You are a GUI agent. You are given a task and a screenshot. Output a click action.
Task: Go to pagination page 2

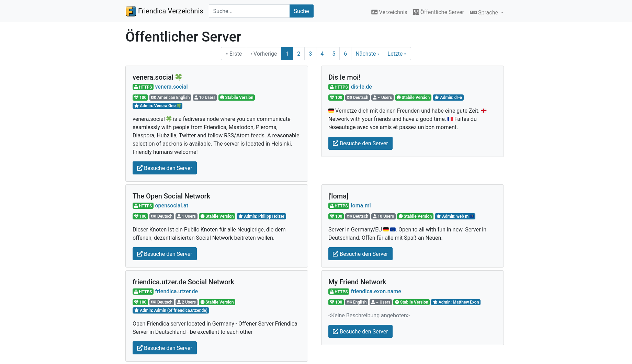tap(299, 54)
